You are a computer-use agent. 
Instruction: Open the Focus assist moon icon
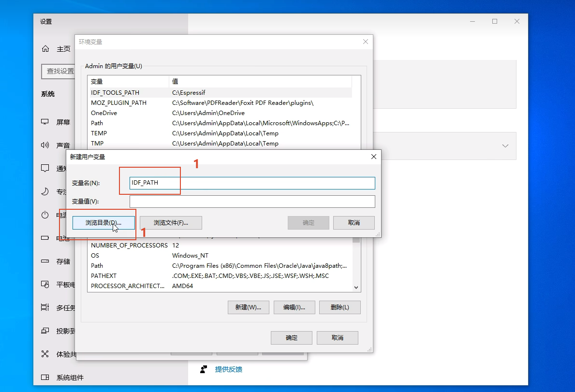tap(45, 191)
